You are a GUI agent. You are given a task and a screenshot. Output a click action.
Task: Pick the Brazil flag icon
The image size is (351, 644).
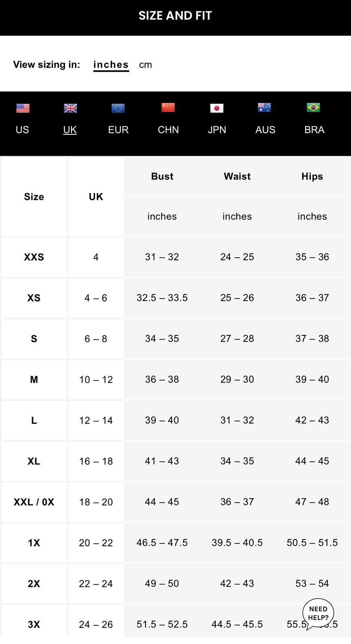click(x=313, y=107)
